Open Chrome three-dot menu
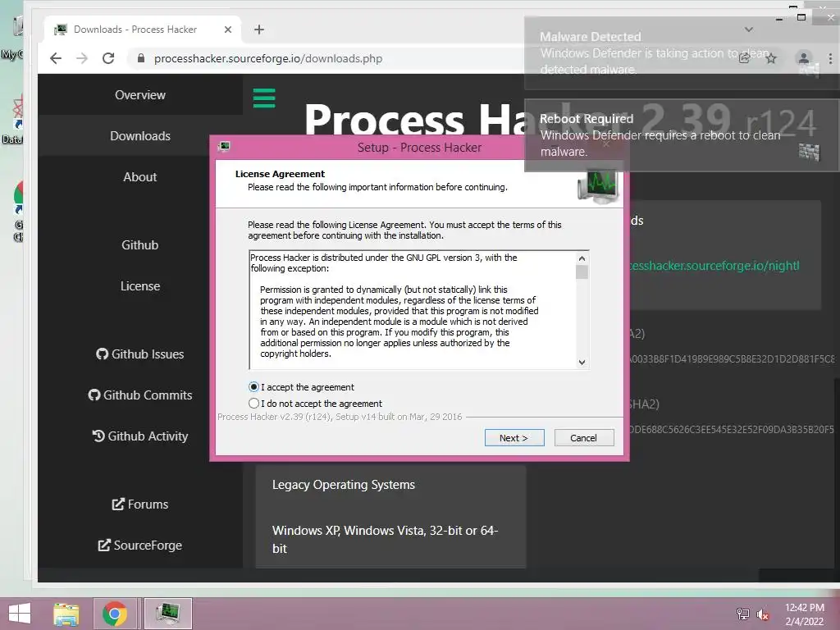 coord(830,58)
